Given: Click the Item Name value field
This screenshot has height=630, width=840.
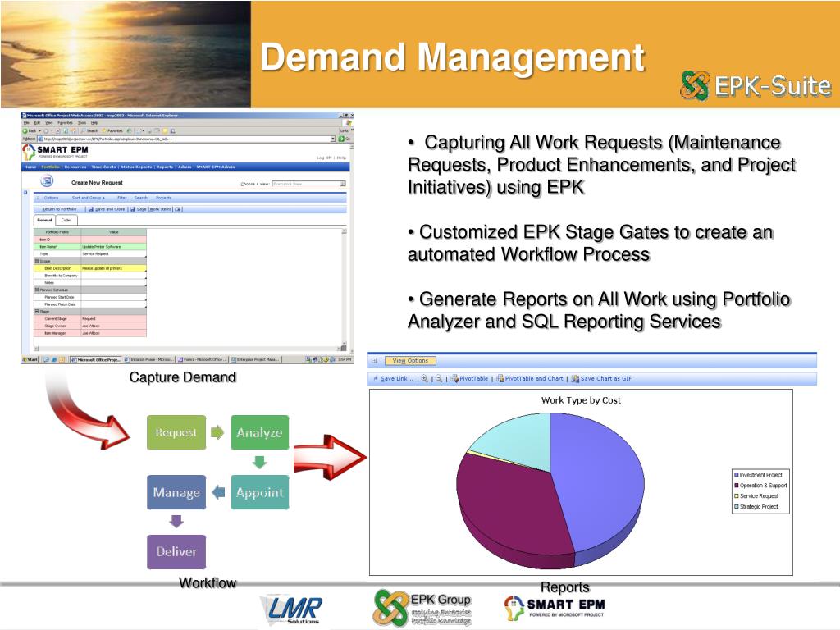Looking at the screenshot, I should pyautogui.click(x=113, y=247).
